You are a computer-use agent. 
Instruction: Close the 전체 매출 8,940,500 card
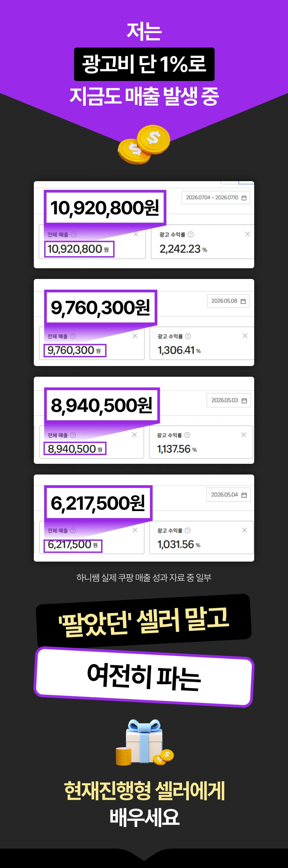134,435
